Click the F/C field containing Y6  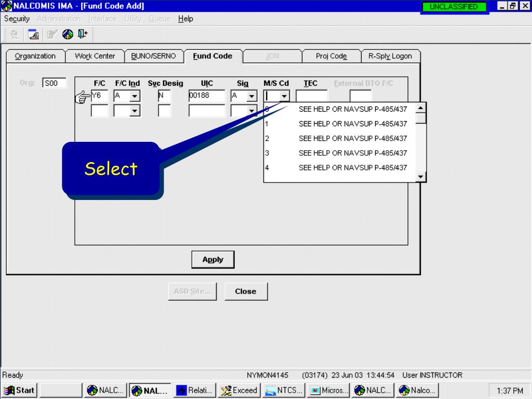tap(99, 96)
